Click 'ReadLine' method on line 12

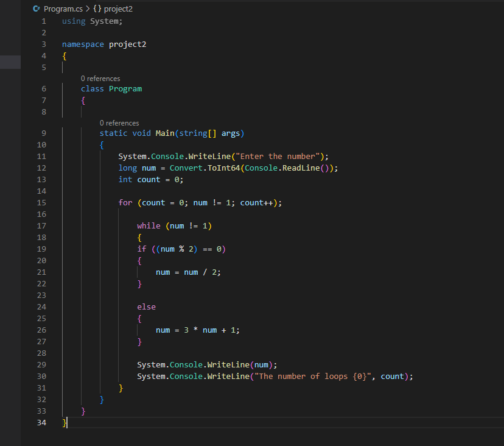(x=301, y=168)
